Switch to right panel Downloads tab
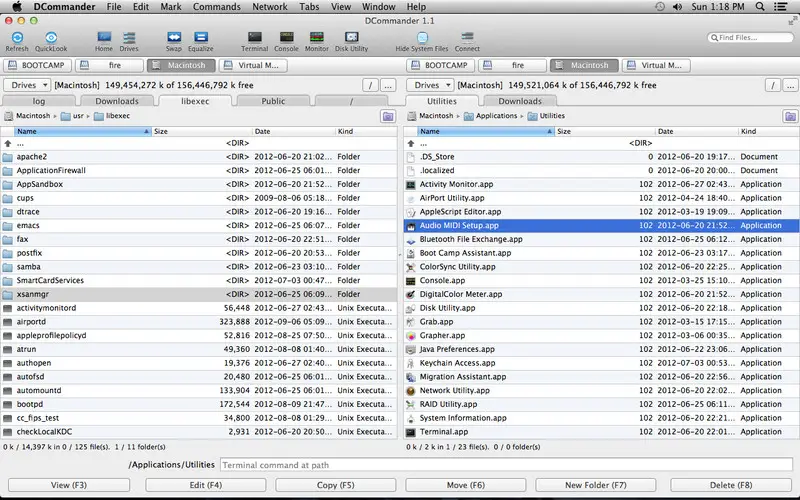The width and height of the screenshot is (800, 500). pyautogui.click(x=520, y=101)
